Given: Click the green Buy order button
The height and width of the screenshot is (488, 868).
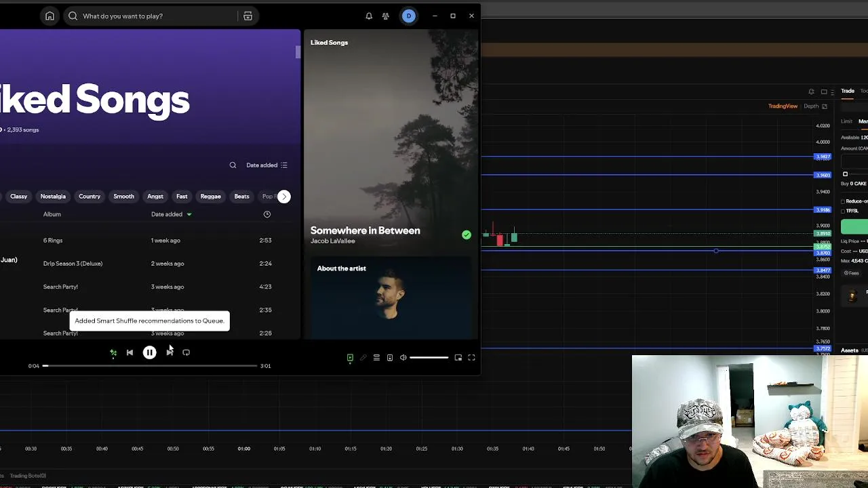Looking at the screenshot, I should point(854,227).
